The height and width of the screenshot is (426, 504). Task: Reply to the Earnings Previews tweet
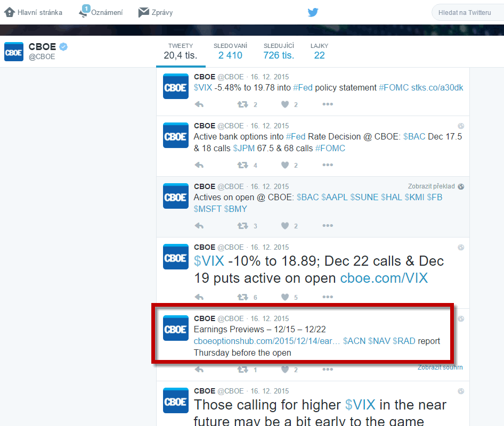(x=199, y=370)
